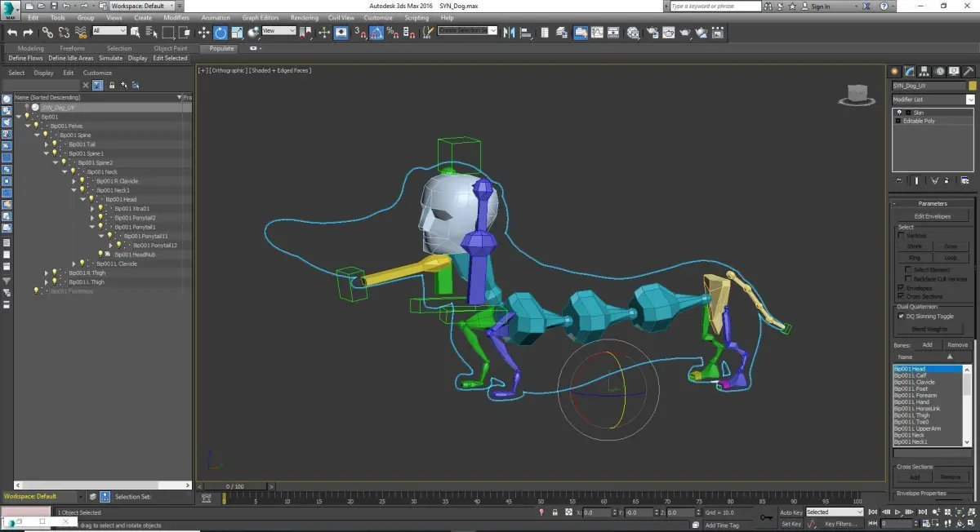Open the Mirror tool
Viewport: 980px width, 532px height.
click(x=510, y=33)
